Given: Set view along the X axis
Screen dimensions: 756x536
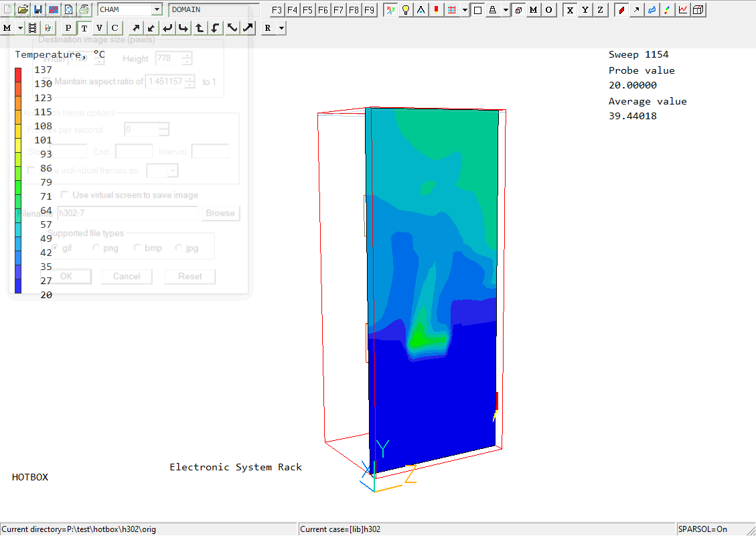Looking at the screenshot, I should pos(570,9).
